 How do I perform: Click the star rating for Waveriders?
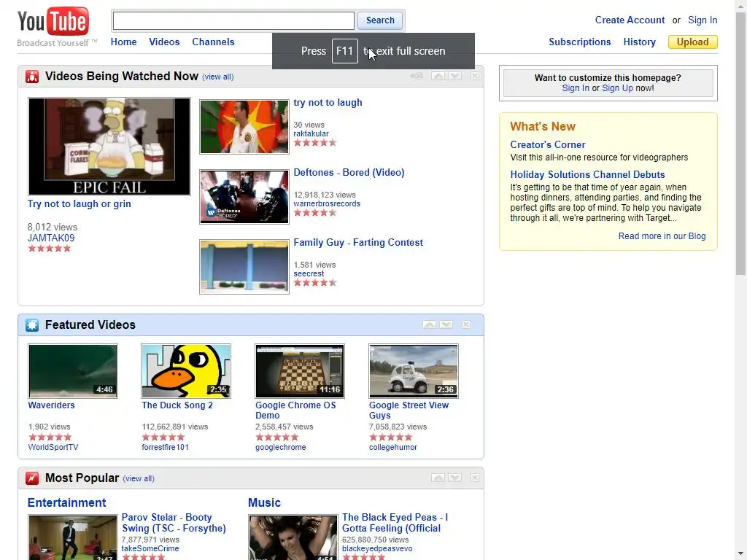pos(50,437)
